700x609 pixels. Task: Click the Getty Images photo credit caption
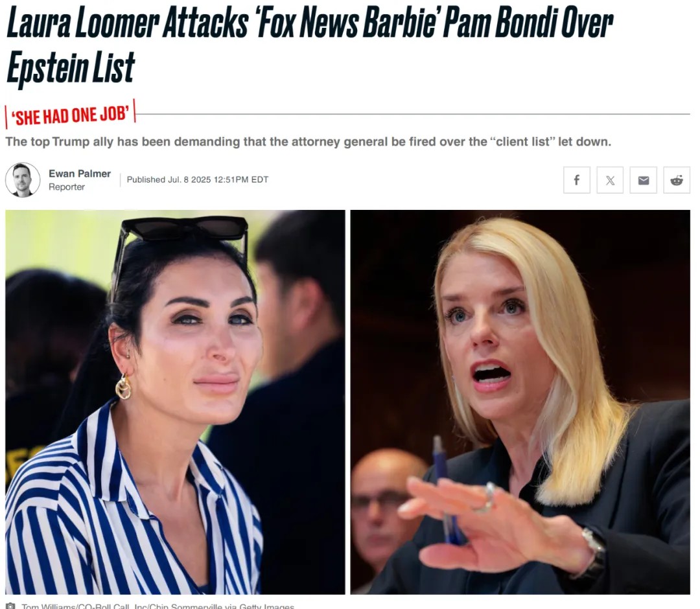tap(158, 606)
